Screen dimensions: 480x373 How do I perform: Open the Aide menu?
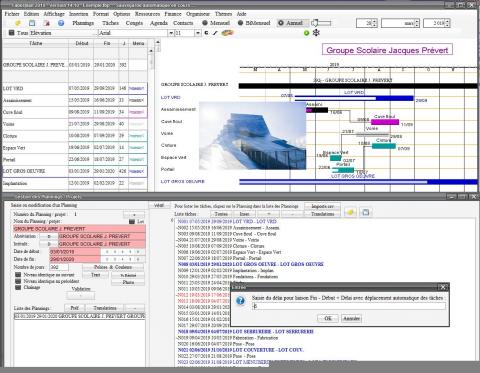point(241,14)
